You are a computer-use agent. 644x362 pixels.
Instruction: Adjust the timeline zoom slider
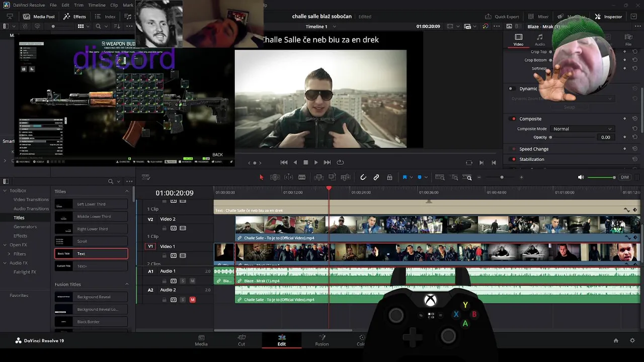pos(501,177)
